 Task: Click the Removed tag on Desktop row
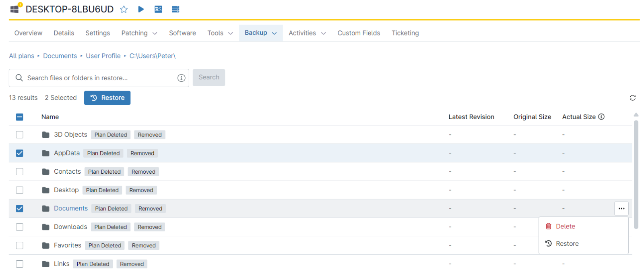coord(141,190)
